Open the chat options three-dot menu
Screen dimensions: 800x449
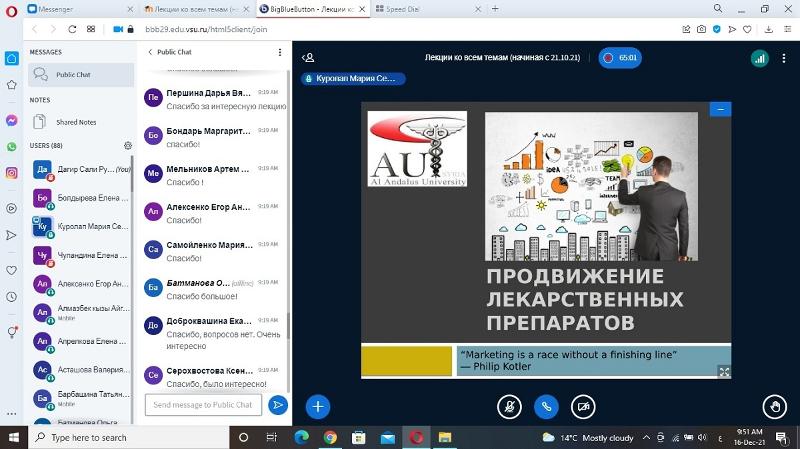pyautogui.click(x=280, y=52)
